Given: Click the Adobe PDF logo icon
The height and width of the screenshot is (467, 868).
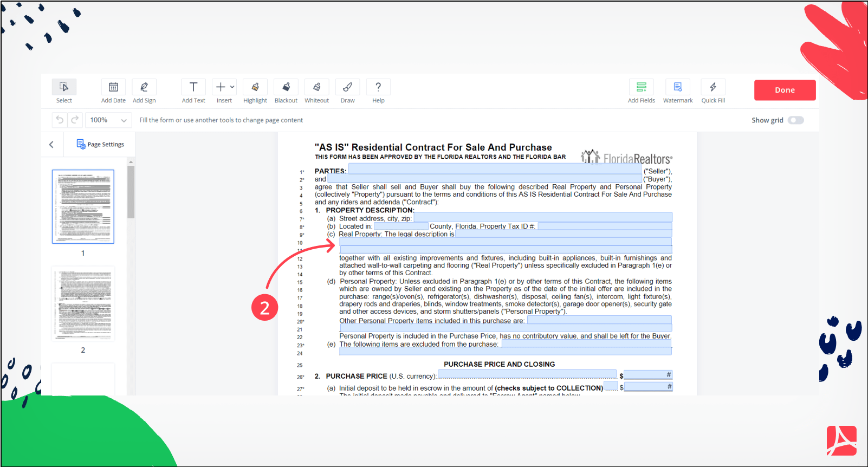Looking at the screenshot, I should [841, 441].
